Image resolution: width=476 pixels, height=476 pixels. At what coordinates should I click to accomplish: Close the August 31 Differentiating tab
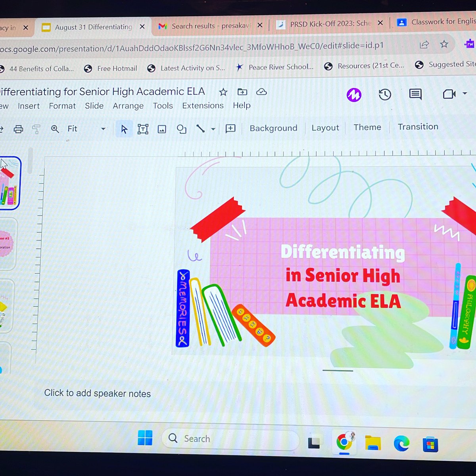pos(142,27)
